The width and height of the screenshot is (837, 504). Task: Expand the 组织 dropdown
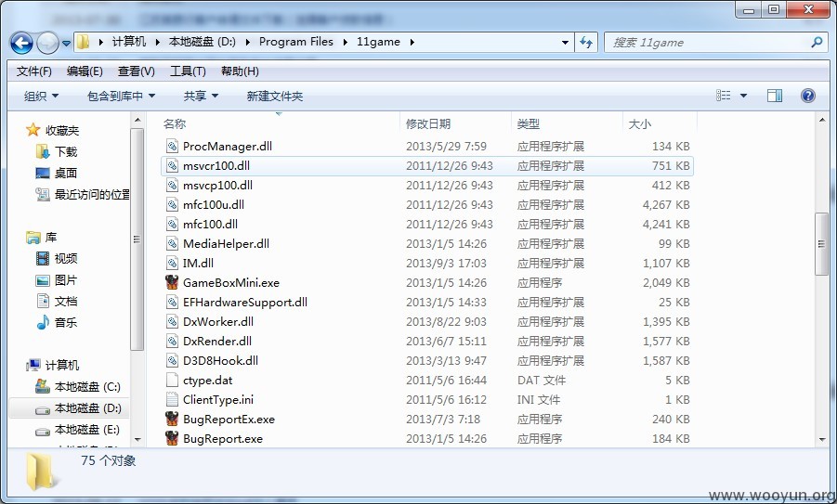41,96
